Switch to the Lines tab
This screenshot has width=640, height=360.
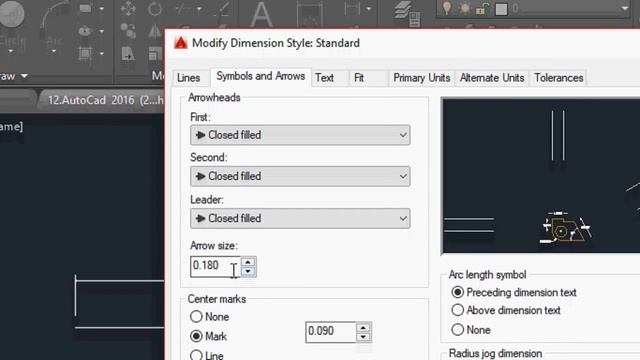tap(189, 78)
